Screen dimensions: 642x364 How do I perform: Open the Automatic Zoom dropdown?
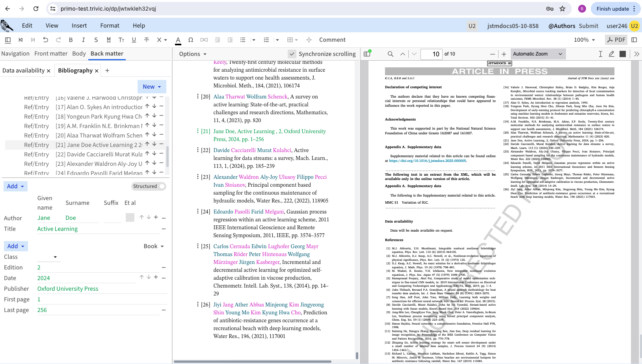coord(538,54)
